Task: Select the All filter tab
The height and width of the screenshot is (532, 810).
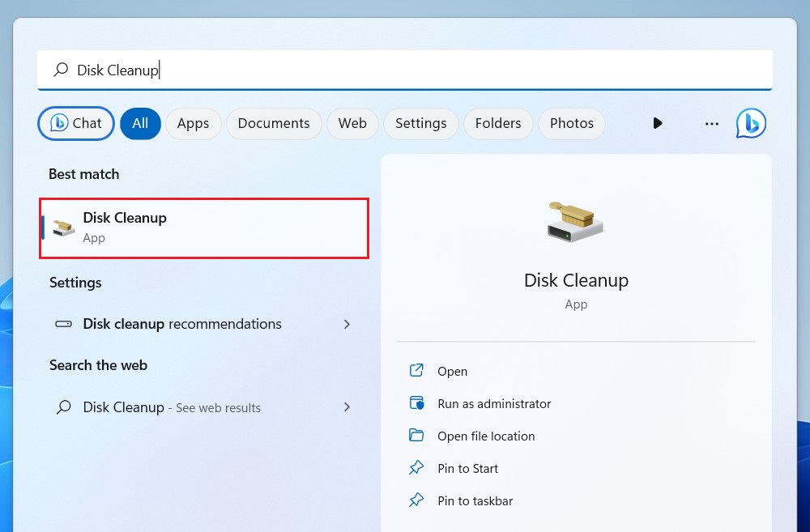Action: [x=140, y=123]
